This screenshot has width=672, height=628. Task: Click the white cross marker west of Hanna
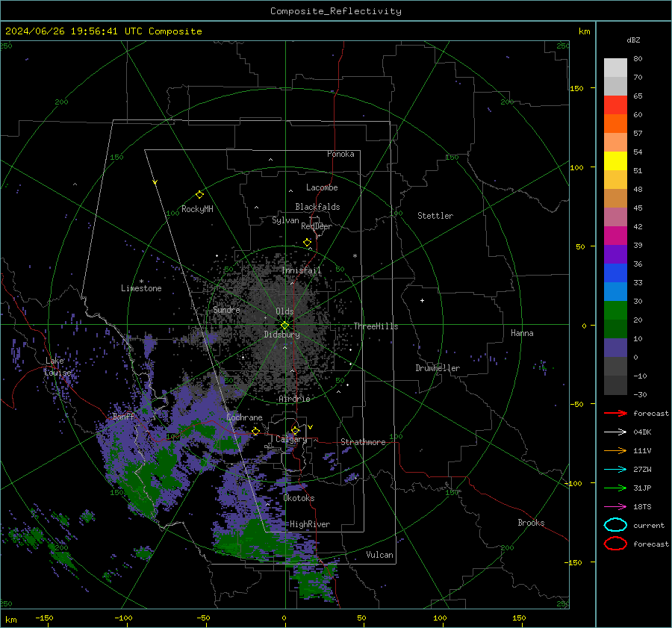tap(422, 300)
